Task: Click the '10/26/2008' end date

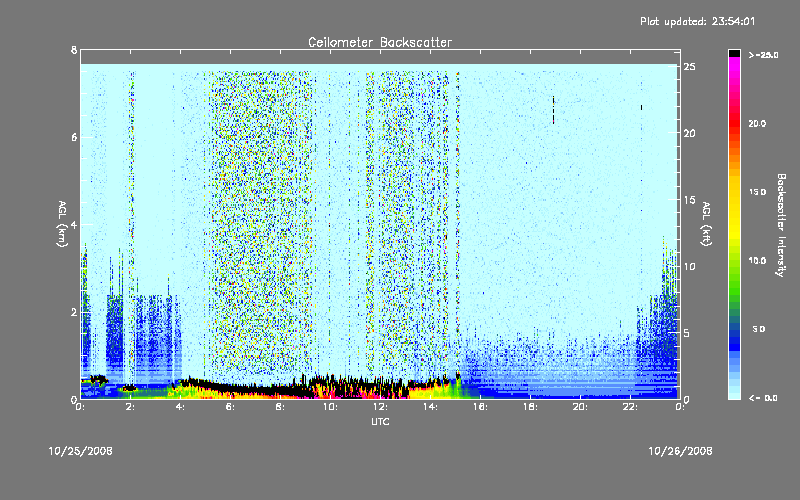Action: pos(680,451)
